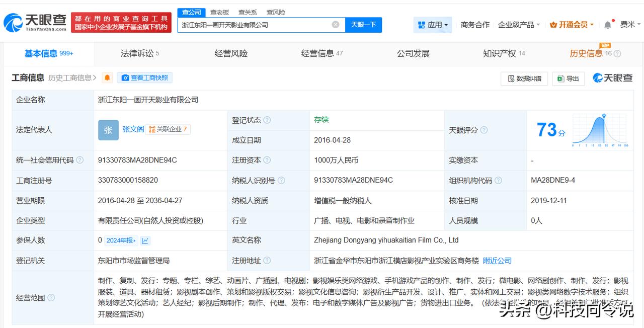Switch to 基本信息 tab
The image size is (644, 328).
click(49, 54)
